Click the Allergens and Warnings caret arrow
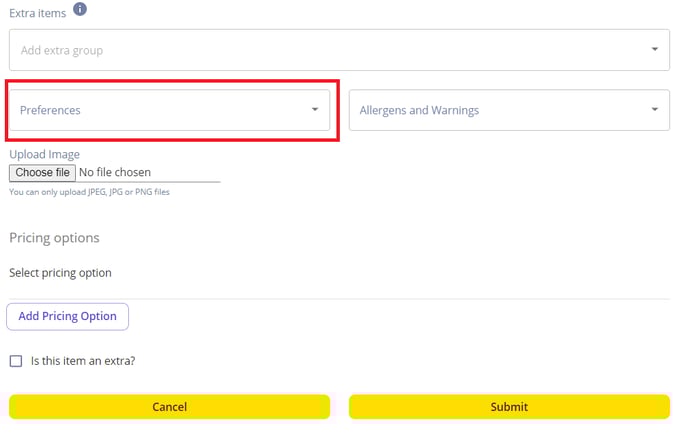Image resolution: width=688 pixels, height=433 pixels. [x=654, y=109]
